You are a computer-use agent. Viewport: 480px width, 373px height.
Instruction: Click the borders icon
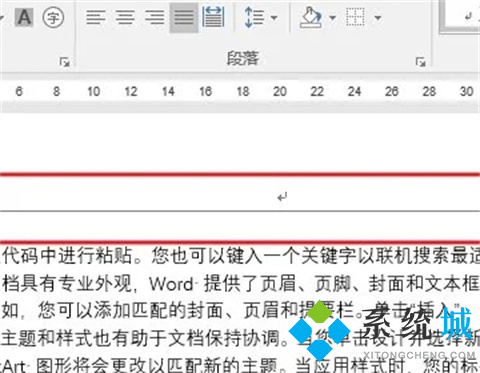coord(355,17)
